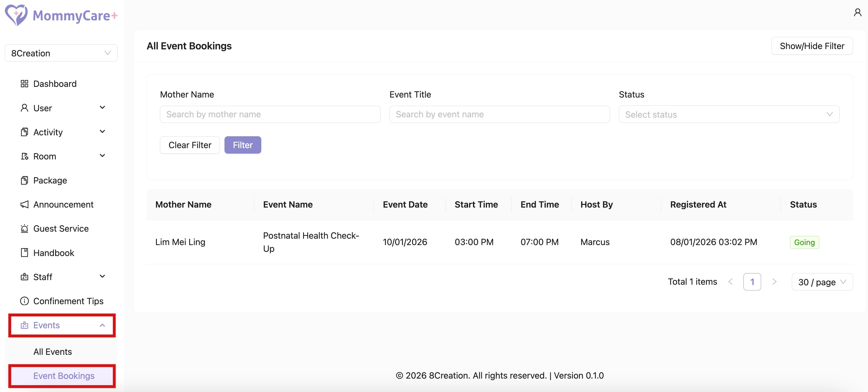Click the Filter button
Image resolution: width=868 pixels, height=392 pixels.
point(243,145)
